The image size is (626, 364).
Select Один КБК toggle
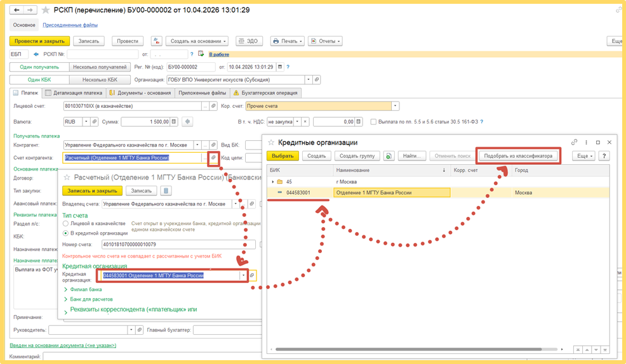pyautogui.click(x=39, y=80)
